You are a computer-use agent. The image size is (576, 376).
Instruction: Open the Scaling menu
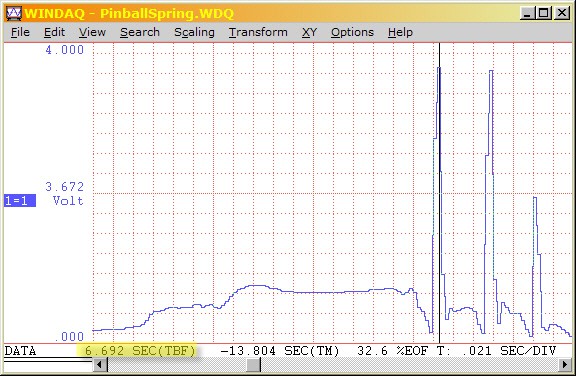(x=194, y=32)
